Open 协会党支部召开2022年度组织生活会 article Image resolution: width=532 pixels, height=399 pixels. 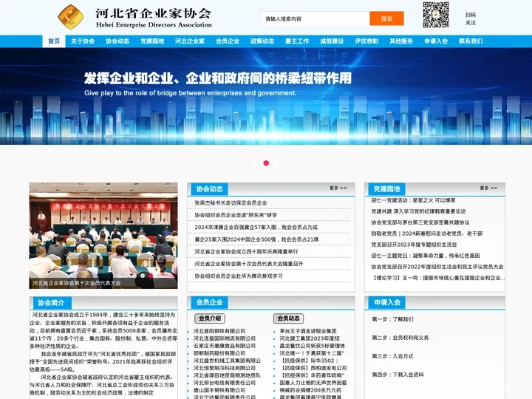pyautogui.click(x=437, y=267)
